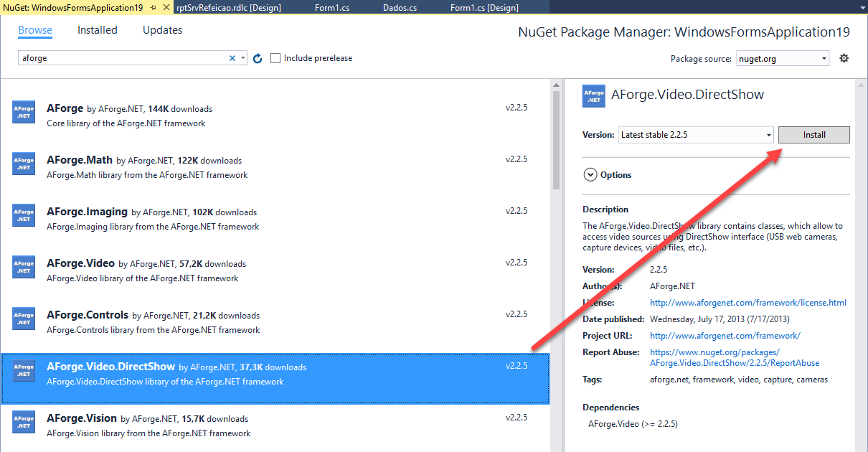Click the AForge.Video package icon
Screen dimensions: 868x452
pyautogui.click(x=24, y=267)
